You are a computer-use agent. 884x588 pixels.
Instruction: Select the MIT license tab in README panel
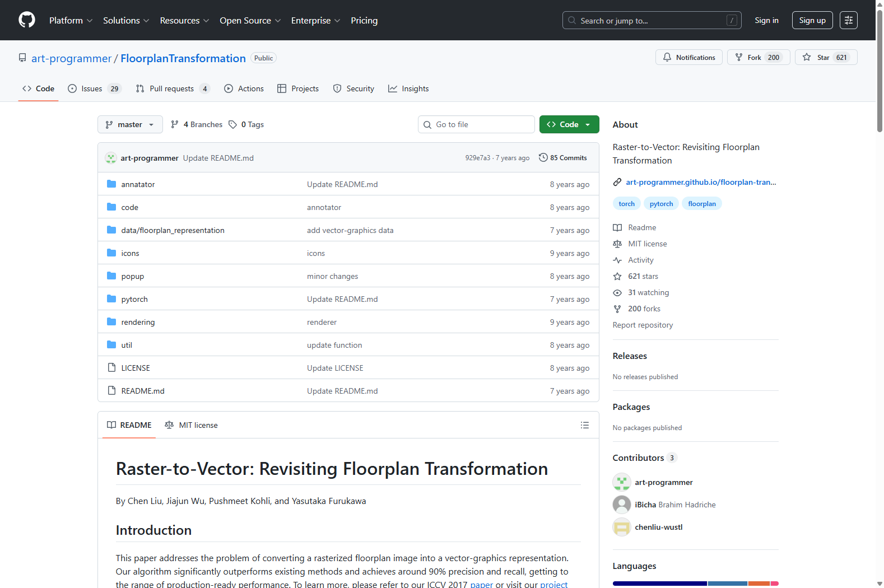(x=191, y=425)
